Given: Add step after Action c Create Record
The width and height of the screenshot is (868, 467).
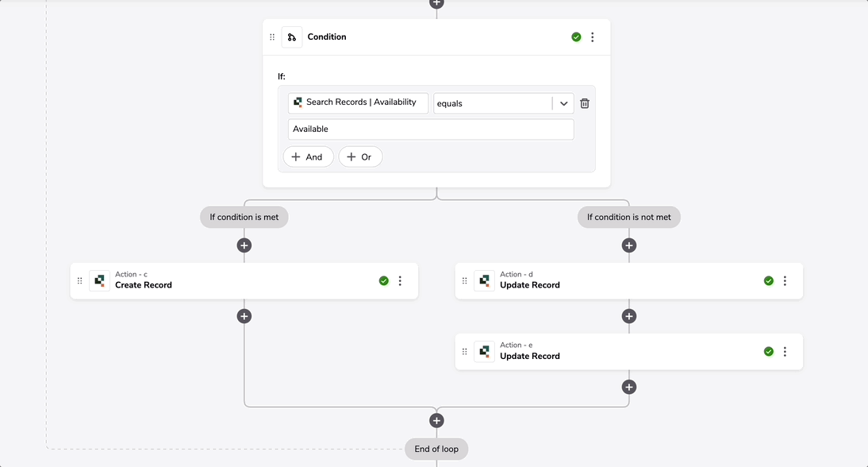Looking at the screenshot, I should [x=244, y=316].
